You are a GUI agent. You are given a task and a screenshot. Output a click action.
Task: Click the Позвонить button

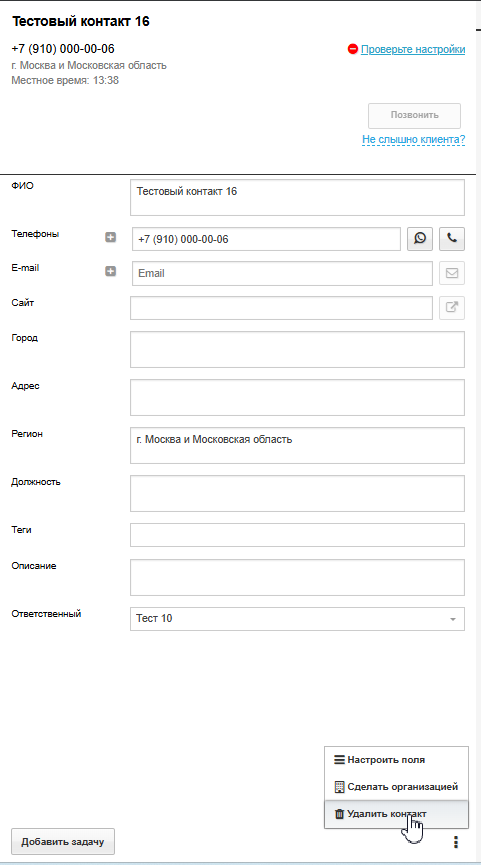[x=414, y=115]
